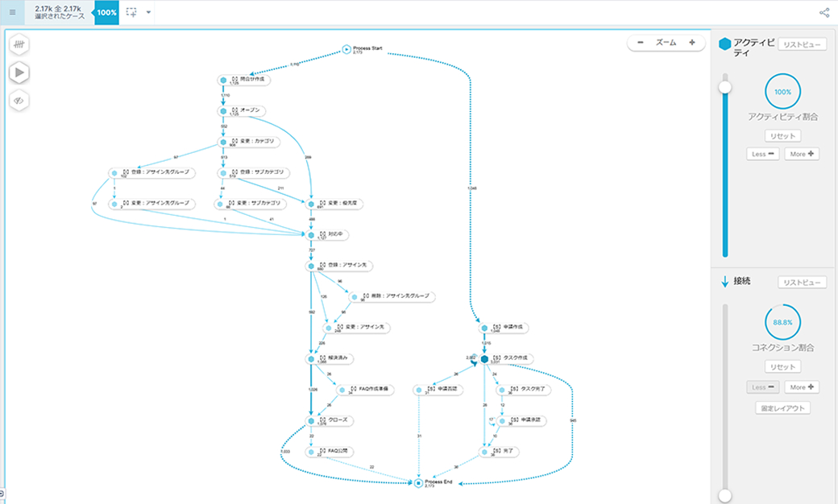Zoom out using the minus button
The image size is (838, 504).
tap(640, 42)
